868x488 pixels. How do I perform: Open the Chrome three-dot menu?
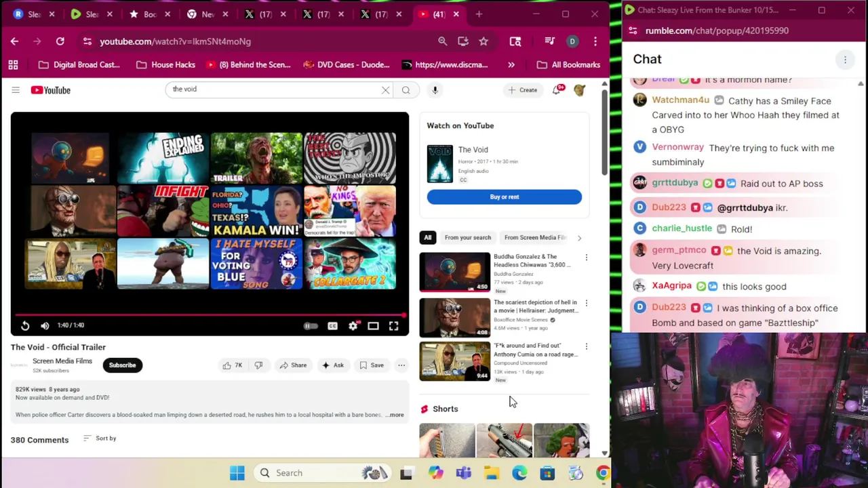595,41
